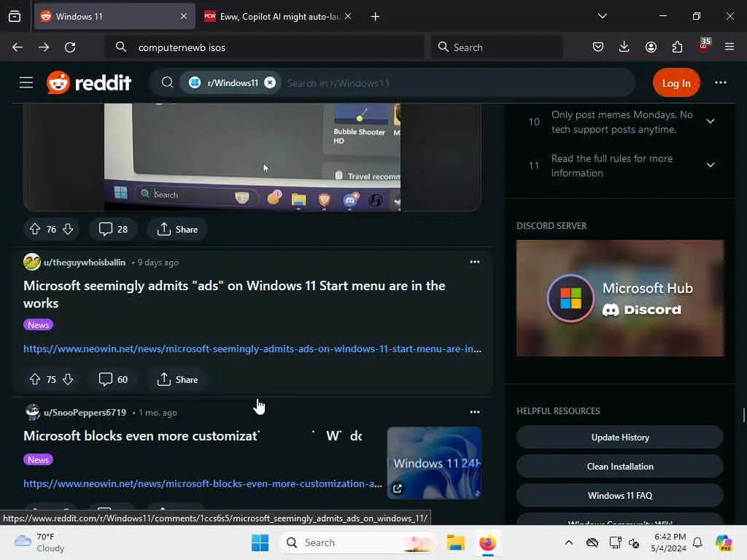List all tabs with the chevron

tap(602, 16)
